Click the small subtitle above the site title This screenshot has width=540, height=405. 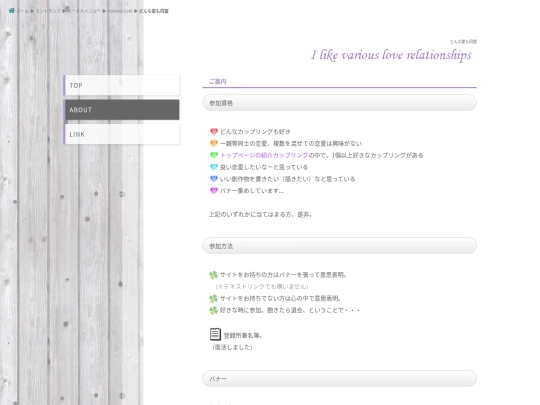click(464, 42)
